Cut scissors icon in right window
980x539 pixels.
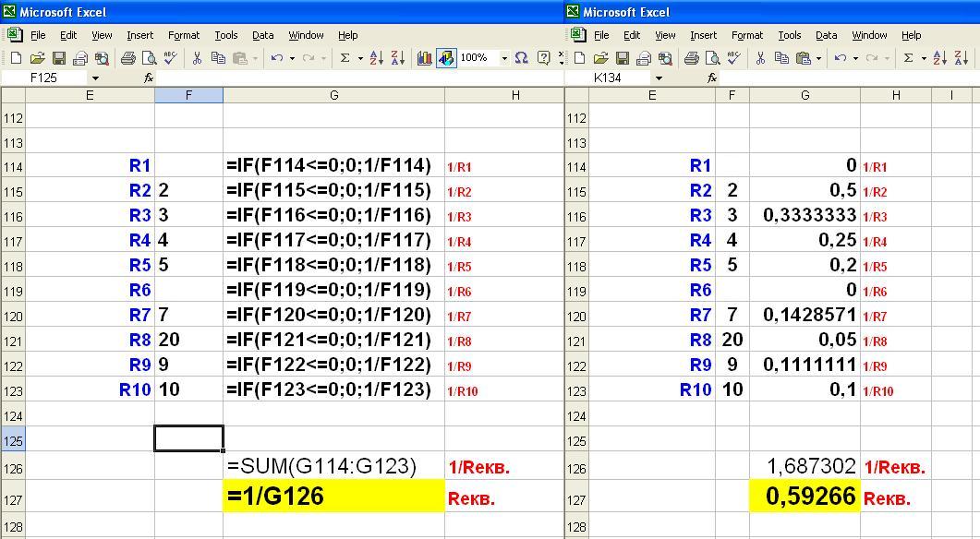[x=760, y=58]
